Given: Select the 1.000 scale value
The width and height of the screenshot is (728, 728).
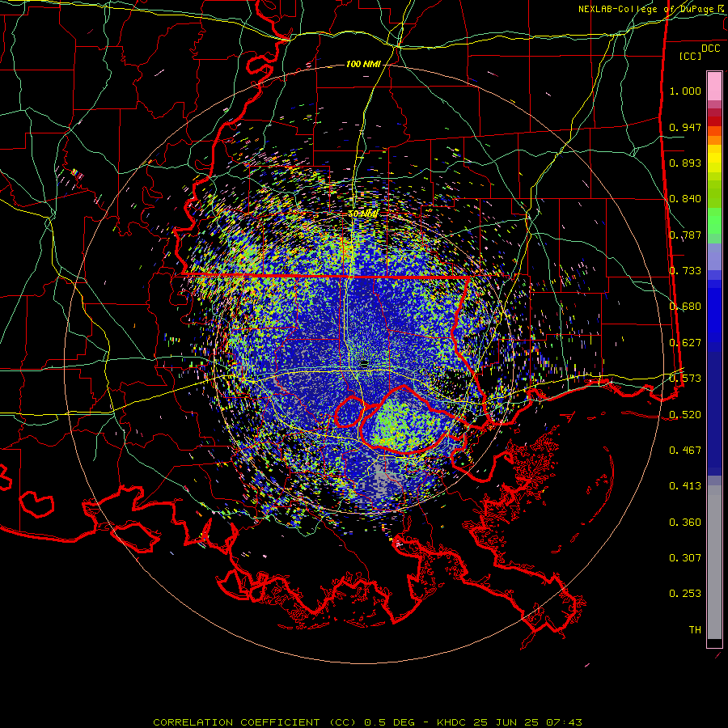Looking at the screenshot, I should click(x=685, y=91).
